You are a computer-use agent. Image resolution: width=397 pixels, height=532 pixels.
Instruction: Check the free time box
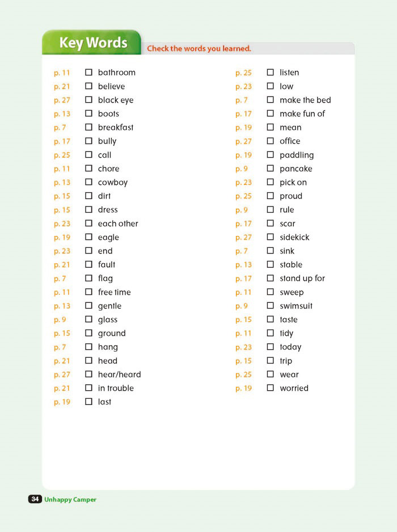tap(88, 292)
